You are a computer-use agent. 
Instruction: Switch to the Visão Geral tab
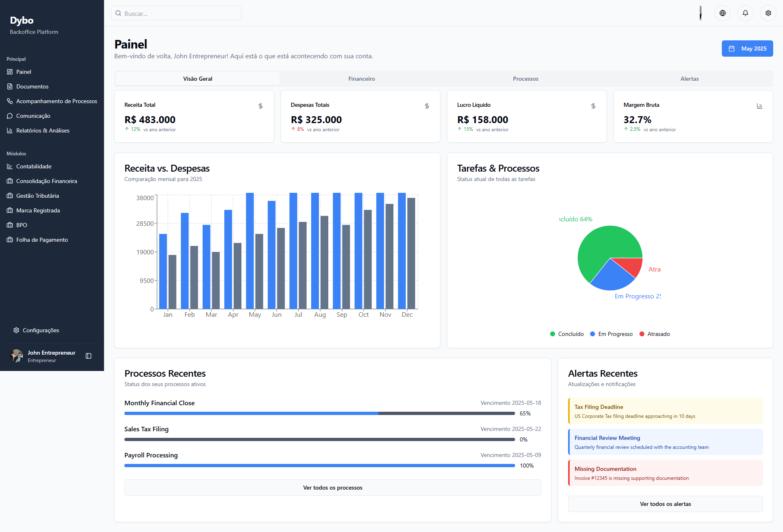pos(198,79)
